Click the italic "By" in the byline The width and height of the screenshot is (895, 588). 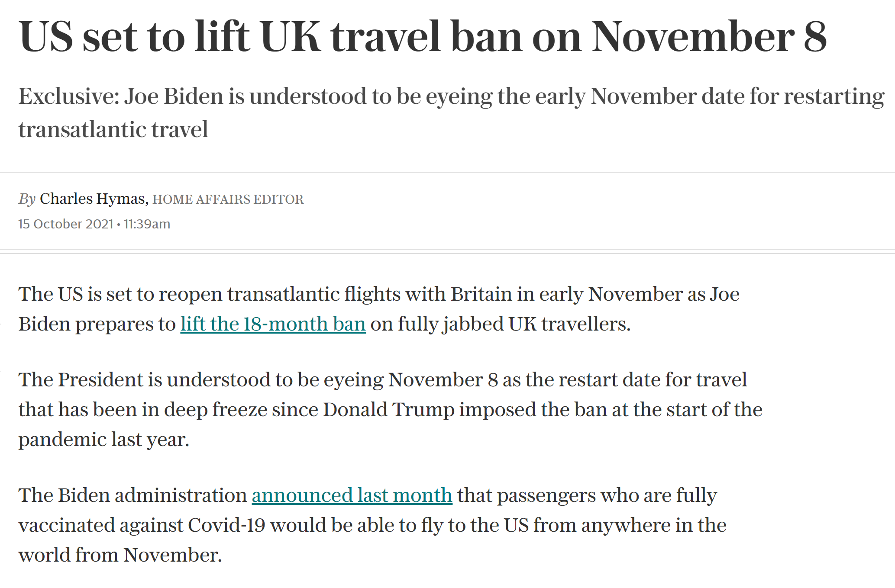[27, 199]
